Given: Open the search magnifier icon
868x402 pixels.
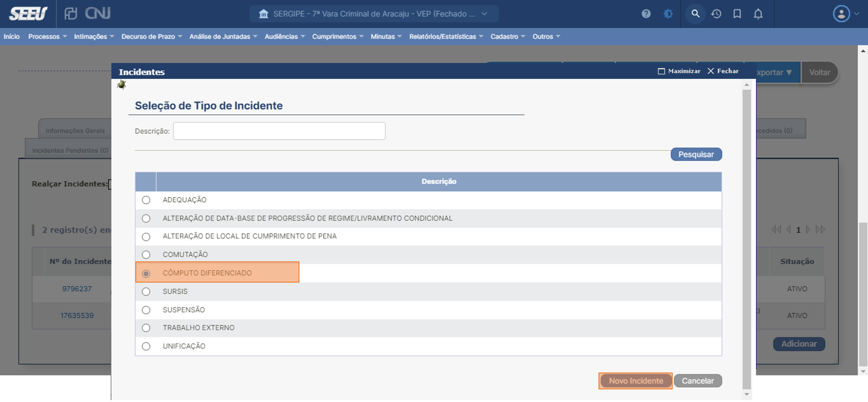Looking at the screenshot, I should click(x=695, y=14).
